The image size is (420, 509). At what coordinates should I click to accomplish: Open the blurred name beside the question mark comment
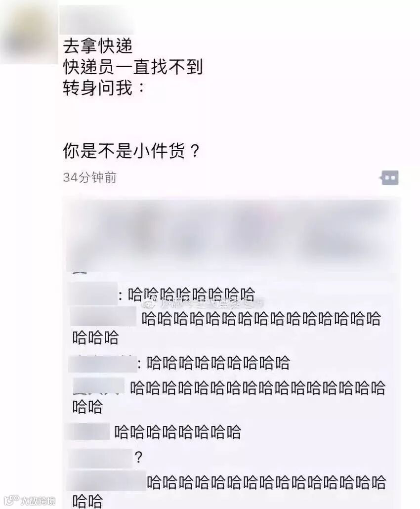[x=100, y=458]
